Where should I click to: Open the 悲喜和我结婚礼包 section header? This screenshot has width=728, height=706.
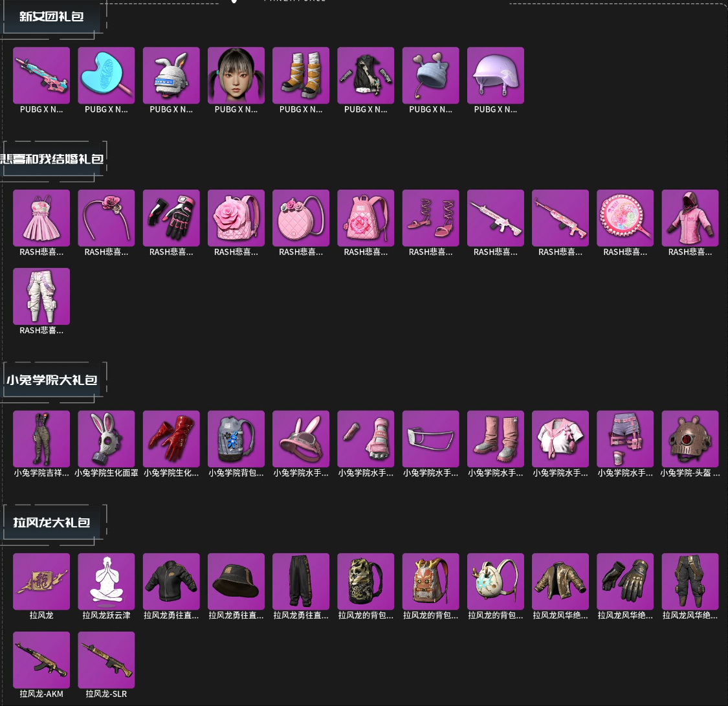52,159
